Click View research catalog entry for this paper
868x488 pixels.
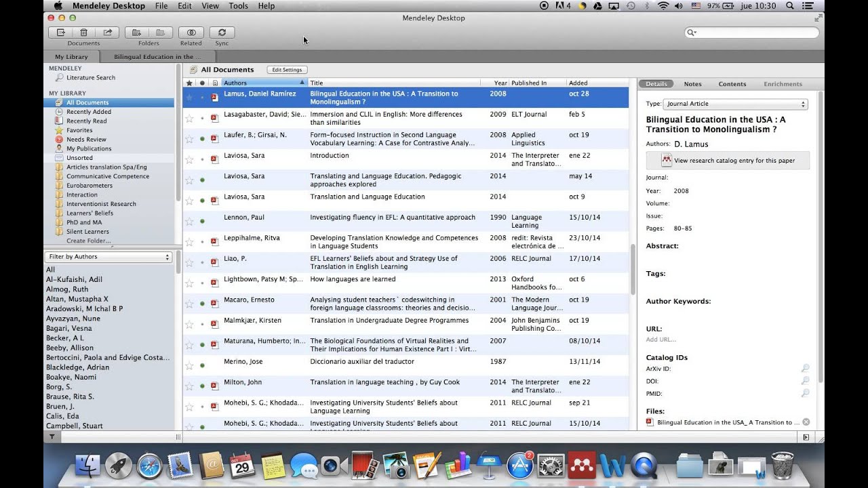tap(728, 161)
